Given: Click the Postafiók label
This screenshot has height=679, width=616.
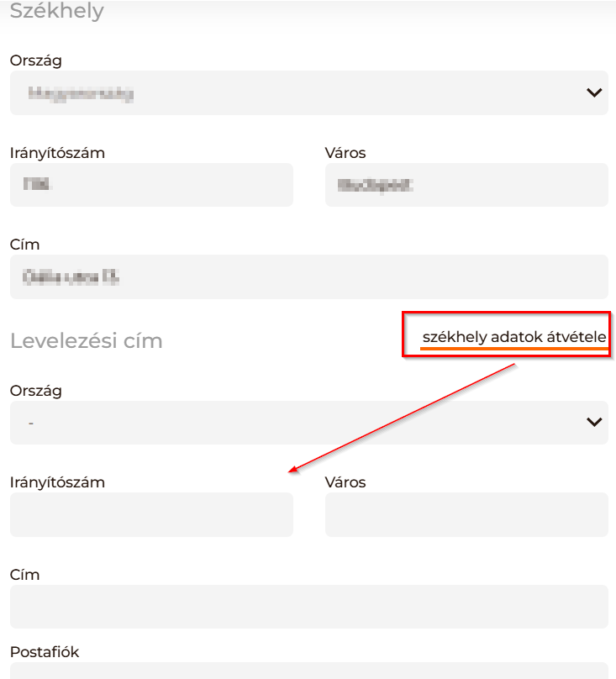Looking at the screenshot, I should pyautogui.click(x=45, y=652).
